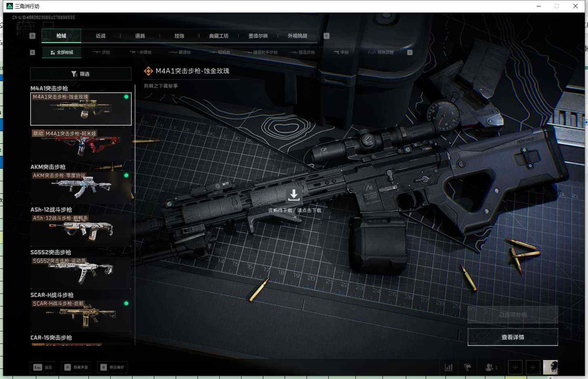The width and height of the screenshot is (588, 379).
Task: Click the A key previous-category icon
Action: click(33, 52)
